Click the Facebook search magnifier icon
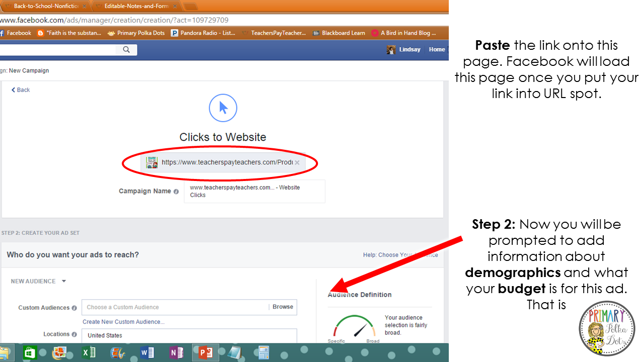 point(126,49)
